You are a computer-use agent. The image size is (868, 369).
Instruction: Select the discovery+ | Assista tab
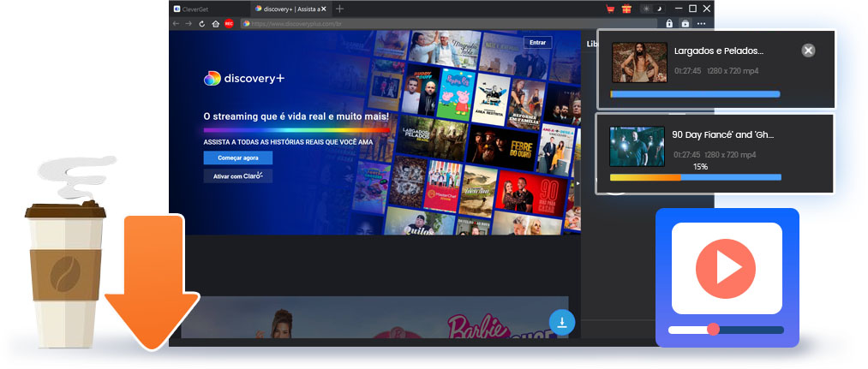click(x=290, y=9)
